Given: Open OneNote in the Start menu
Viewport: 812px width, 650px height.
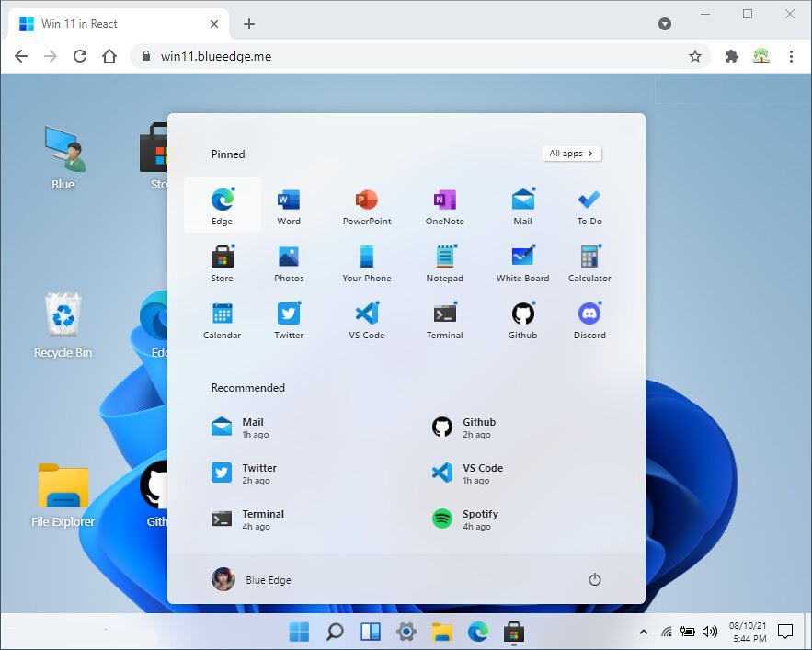Looking at the screenshot, I should pyautogui.click(x=445, y=205).
